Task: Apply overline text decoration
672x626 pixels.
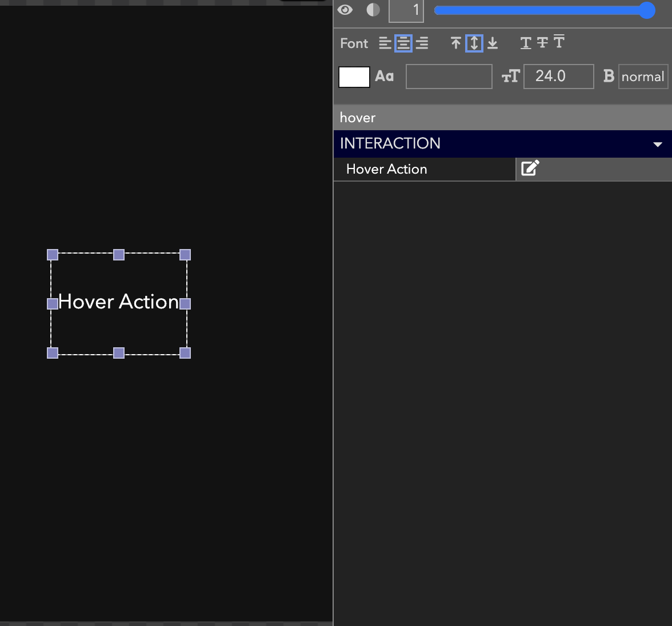Action: point(559,42)
